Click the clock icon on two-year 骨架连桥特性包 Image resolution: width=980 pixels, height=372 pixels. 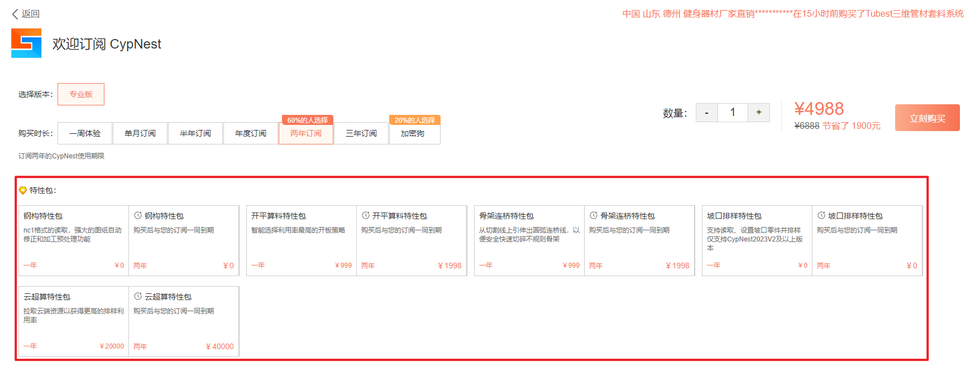pyautogui.click(x=594, y=215)
